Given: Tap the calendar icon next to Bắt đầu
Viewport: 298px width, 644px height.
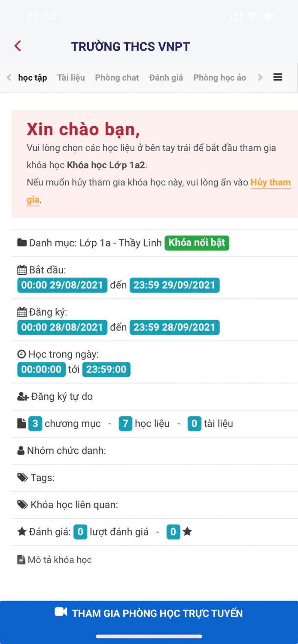Looking at the screenshot, I should [x=22, y=270].
